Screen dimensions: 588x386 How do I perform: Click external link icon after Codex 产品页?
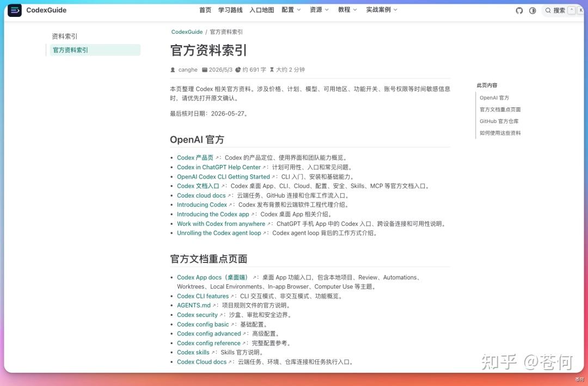pyautogui.click(x=217, y=158)
